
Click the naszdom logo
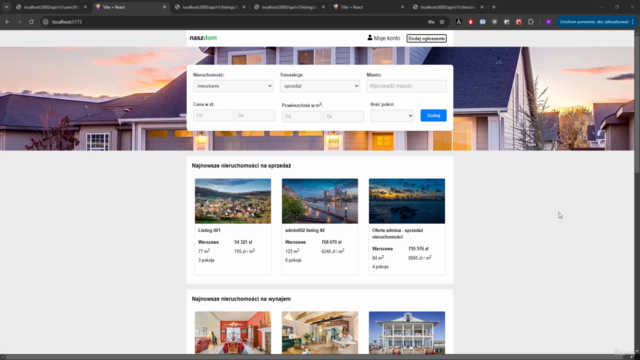(x=203, y=38)
